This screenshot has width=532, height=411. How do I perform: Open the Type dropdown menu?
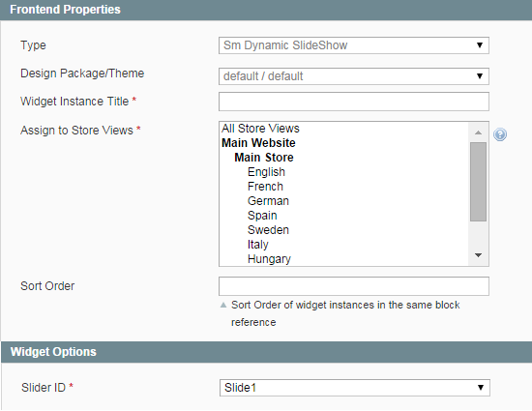[x=353, y=45]
